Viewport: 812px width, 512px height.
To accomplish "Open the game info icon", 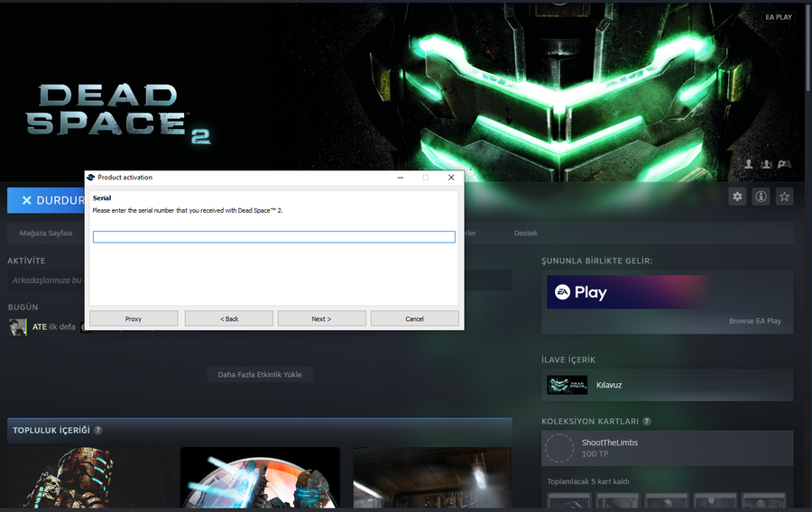I will click(x=761, y=197).
